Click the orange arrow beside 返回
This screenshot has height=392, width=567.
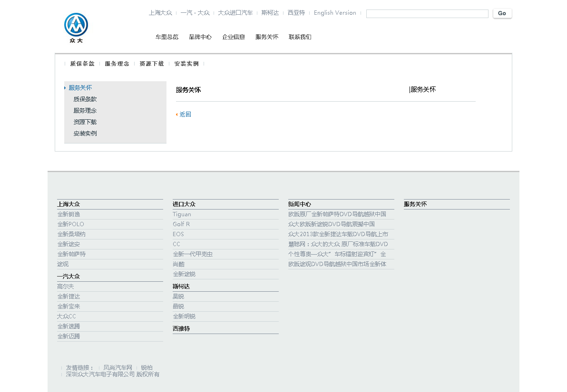coord(177,115)
